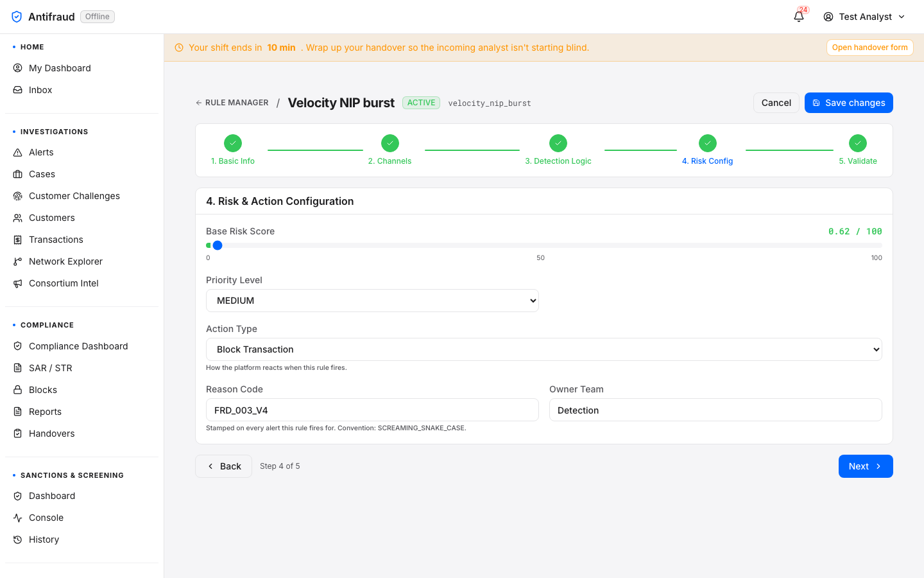Screen dimensions: 924x578
Task: Click the Inbox tray icon
Action: click(x=18, y=90)
